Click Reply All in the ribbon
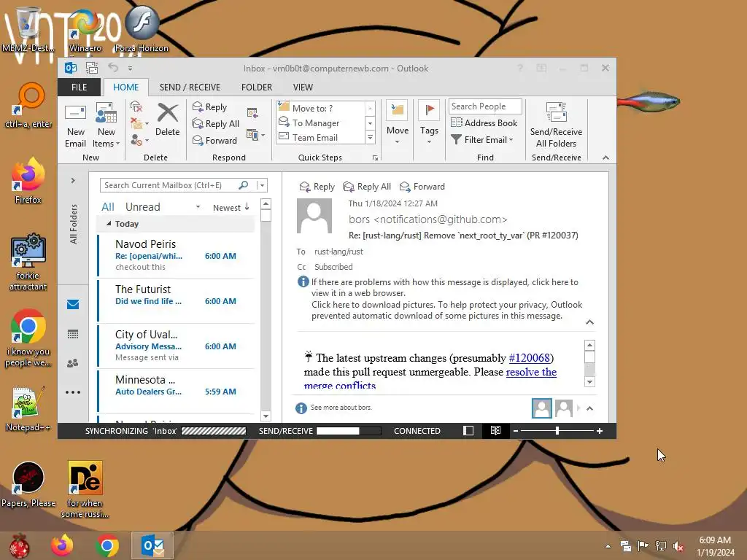Image resolution: width=747 pixels, height=560 pixels. [x=215, y=124]
